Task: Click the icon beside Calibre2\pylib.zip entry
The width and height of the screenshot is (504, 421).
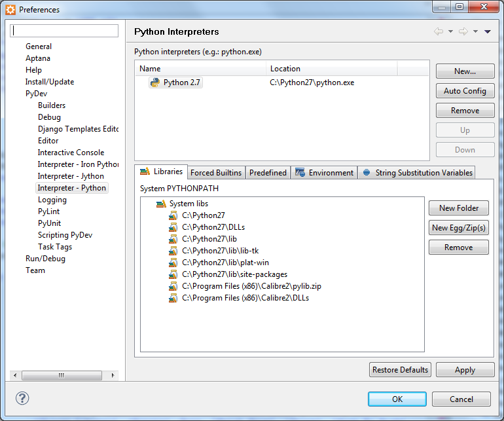Action: 173,286
